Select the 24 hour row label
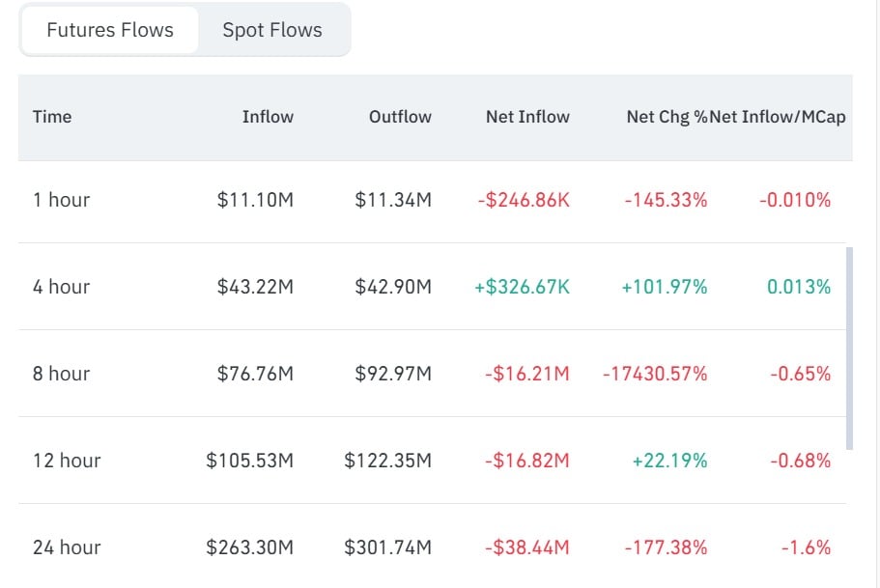 click(67, 547)
